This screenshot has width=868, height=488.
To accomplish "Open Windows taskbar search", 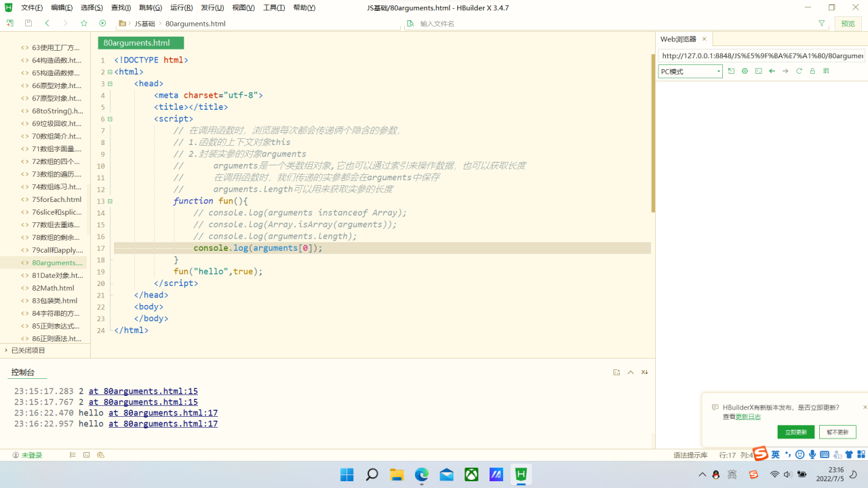I will (x=372, y=474).
